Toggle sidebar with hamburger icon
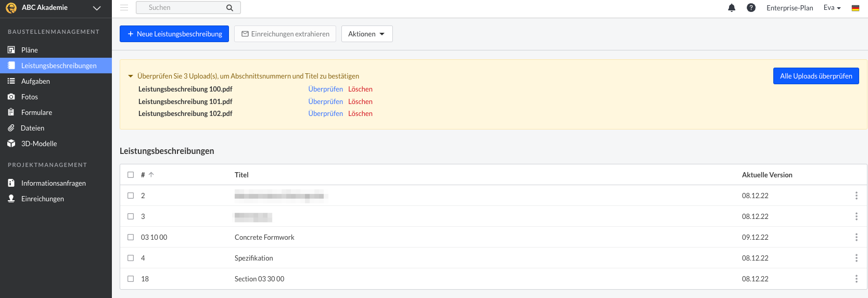This screenshot has height=298, width=868. [124, 8]
